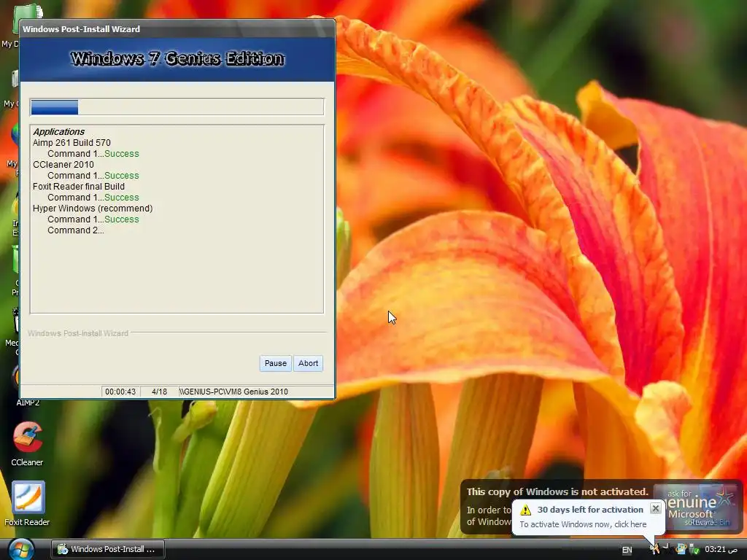
Task: Click Success status under Hyper Windows Command 1
Action: 122,219
